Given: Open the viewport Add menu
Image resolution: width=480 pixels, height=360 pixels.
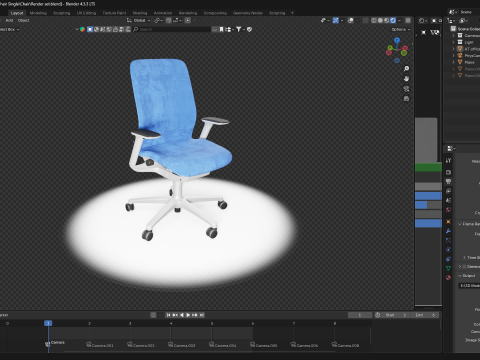Looking at the screenshot, I should click(x=9, y=20).
